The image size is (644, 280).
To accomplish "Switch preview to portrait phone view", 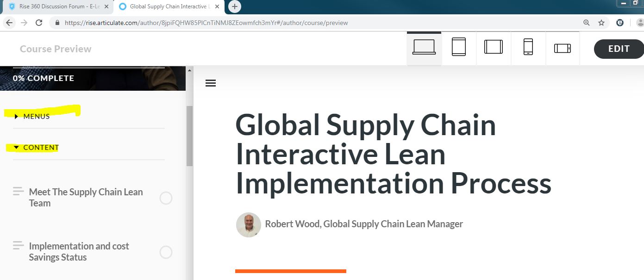I will point(528,48).
